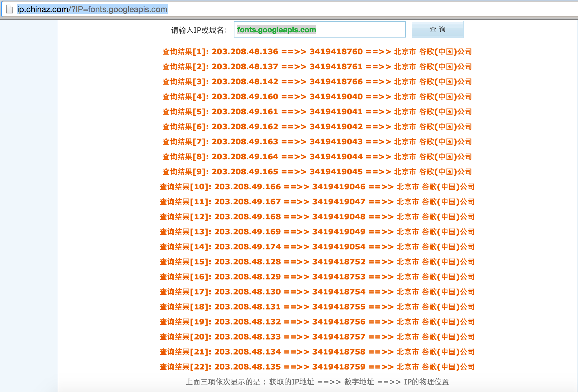Select query result [17] 203.208.48.130

point(317,292)
